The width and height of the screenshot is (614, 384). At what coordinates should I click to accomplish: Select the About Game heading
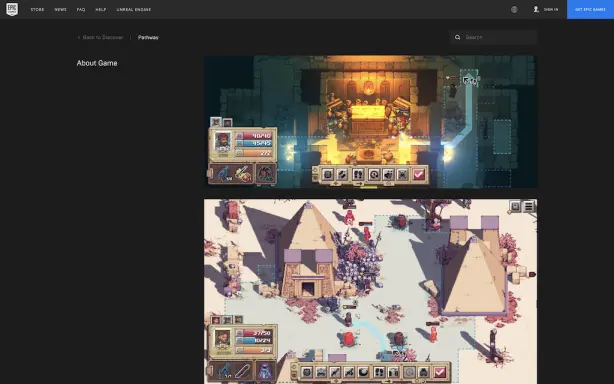pos(97,63)
